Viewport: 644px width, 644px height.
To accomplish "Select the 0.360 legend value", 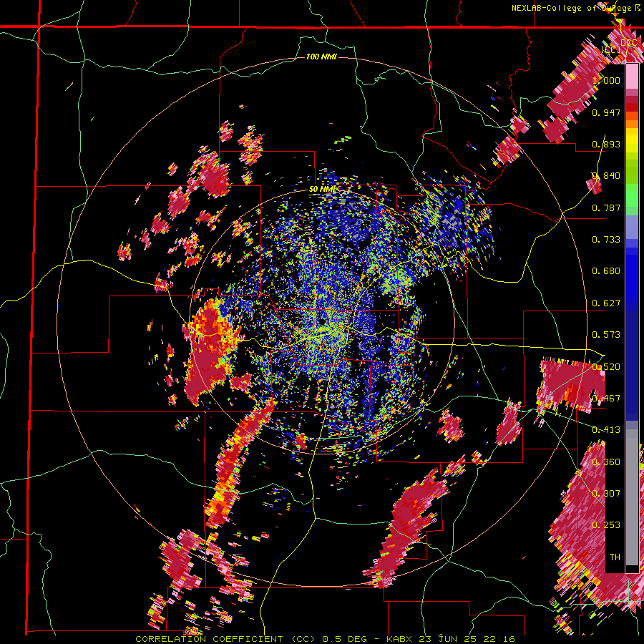I will tap(606, 462).
